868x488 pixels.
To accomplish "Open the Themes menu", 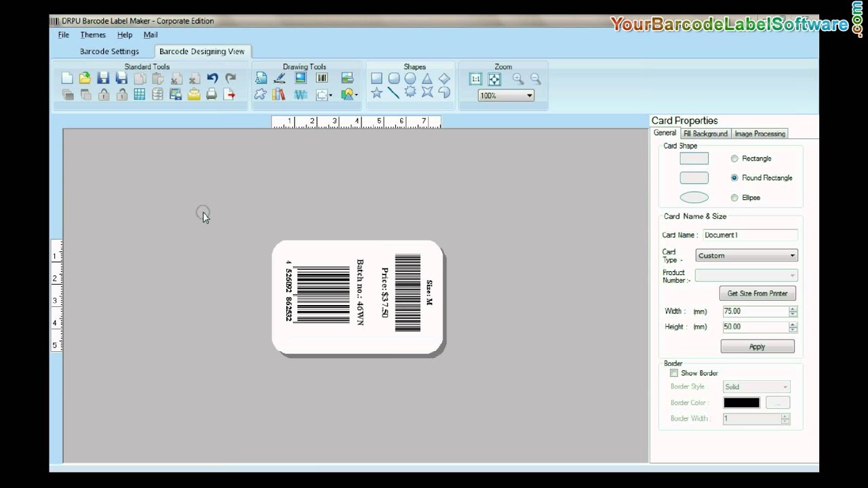I will pos(93,35).
